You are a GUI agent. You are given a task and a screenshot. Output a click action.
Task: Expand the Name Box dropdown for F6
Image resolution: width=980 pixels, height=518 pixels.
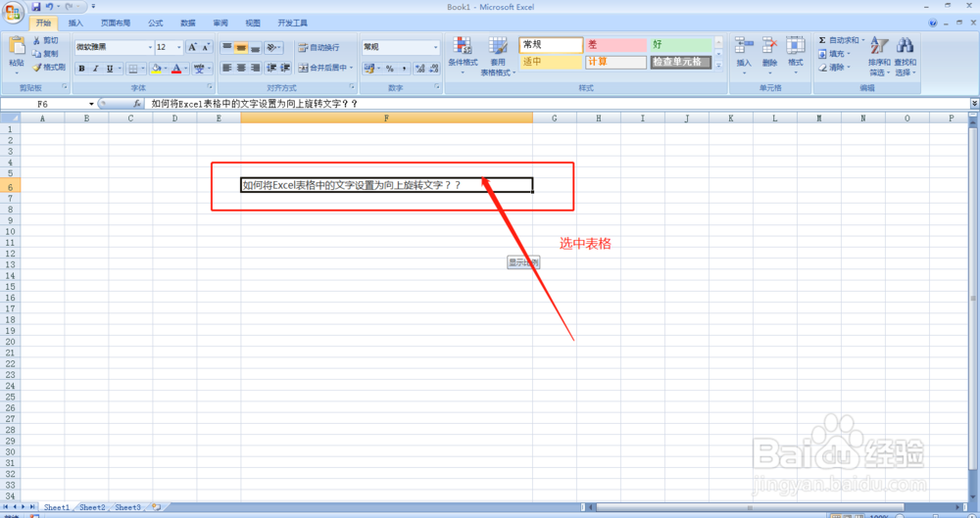92,104
